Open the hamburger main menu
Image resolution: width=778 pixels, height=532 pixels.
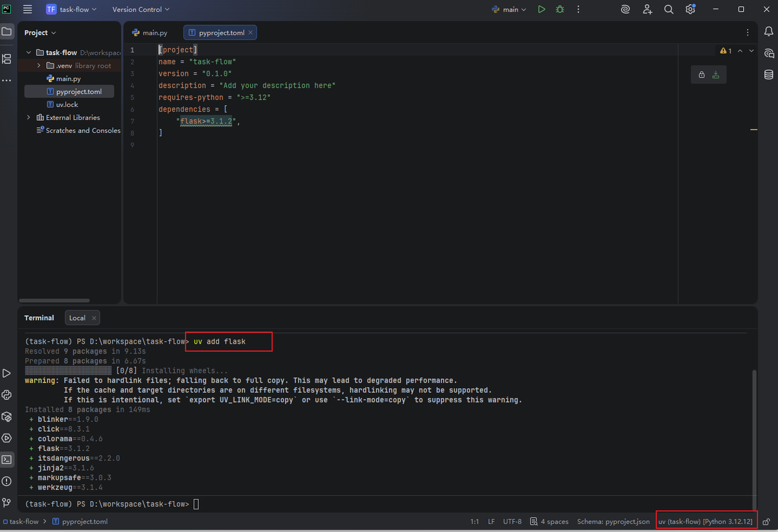(27, 10)
